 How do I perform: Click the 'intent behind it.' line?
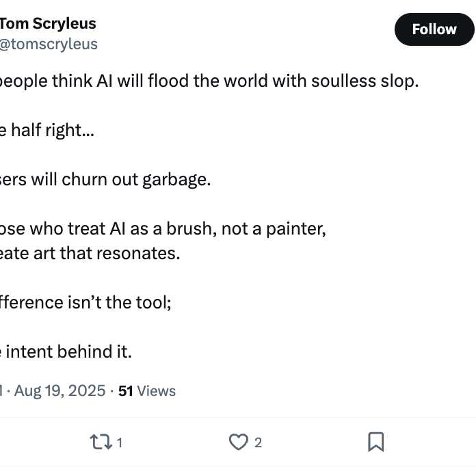click(67, 352)
